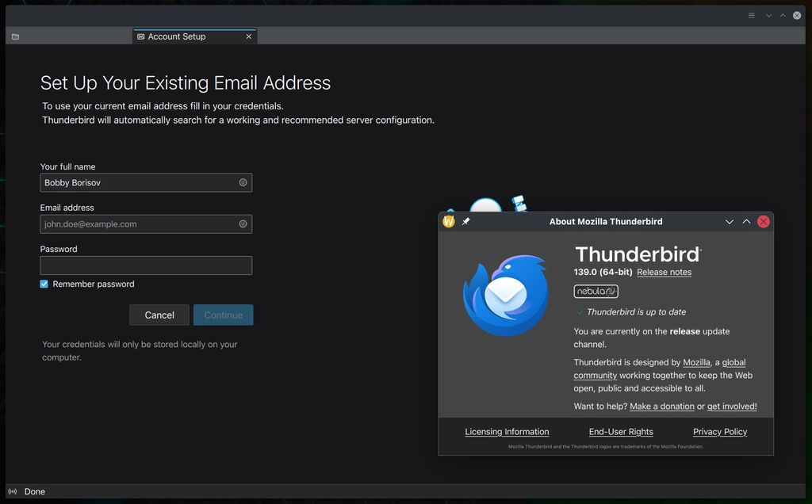This screenshot has width=812, height=504.
Task: Click the info icon beside the full name field
Action: tap(243, 182)
